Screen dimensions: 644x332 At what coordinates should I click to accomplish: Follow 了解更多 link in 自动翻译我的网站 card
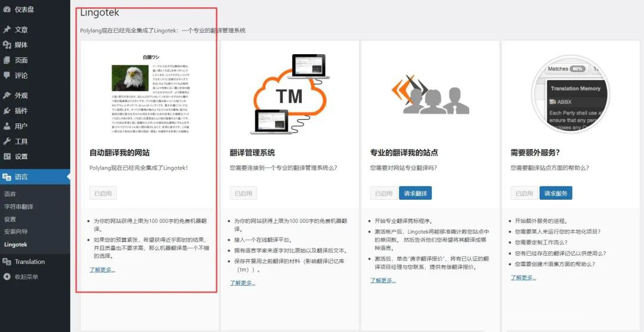103,269
